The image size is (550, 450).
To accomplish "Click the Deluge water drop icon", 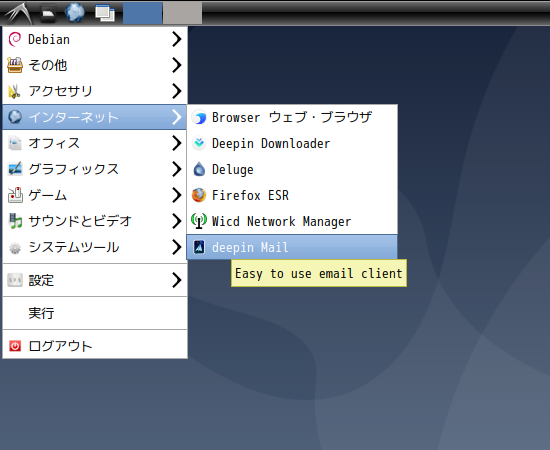I will (x=199, y=169).
